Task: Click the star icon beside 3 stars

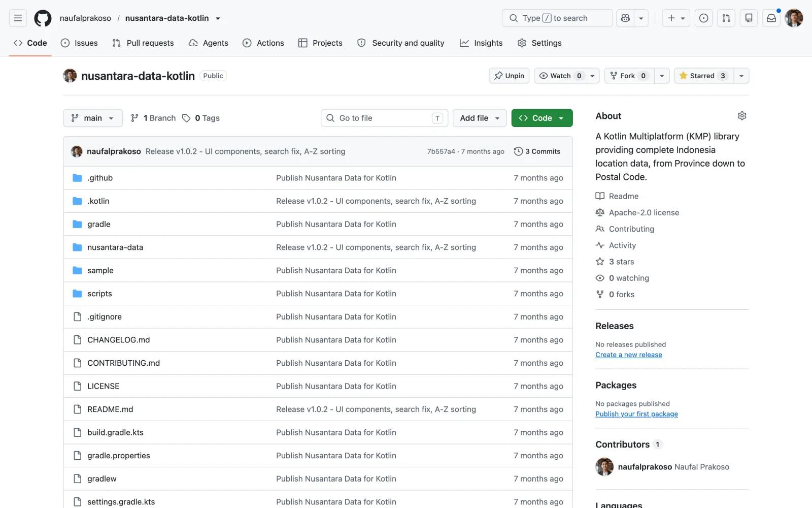Action: (x=600, y=262)
